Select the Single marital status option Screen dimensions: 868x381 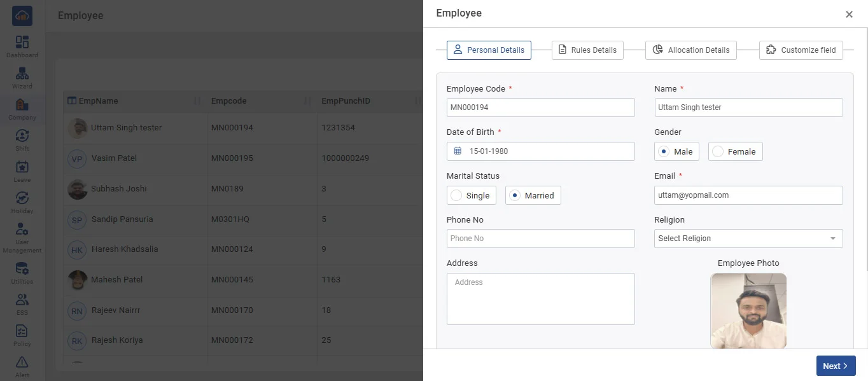click(456, 195)
